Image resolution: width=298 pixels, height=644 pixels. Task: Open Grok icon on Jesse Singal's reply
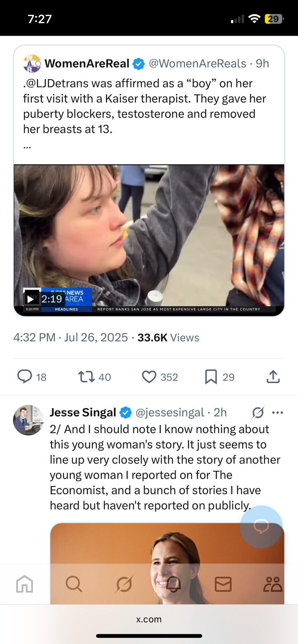pos(258,412)
